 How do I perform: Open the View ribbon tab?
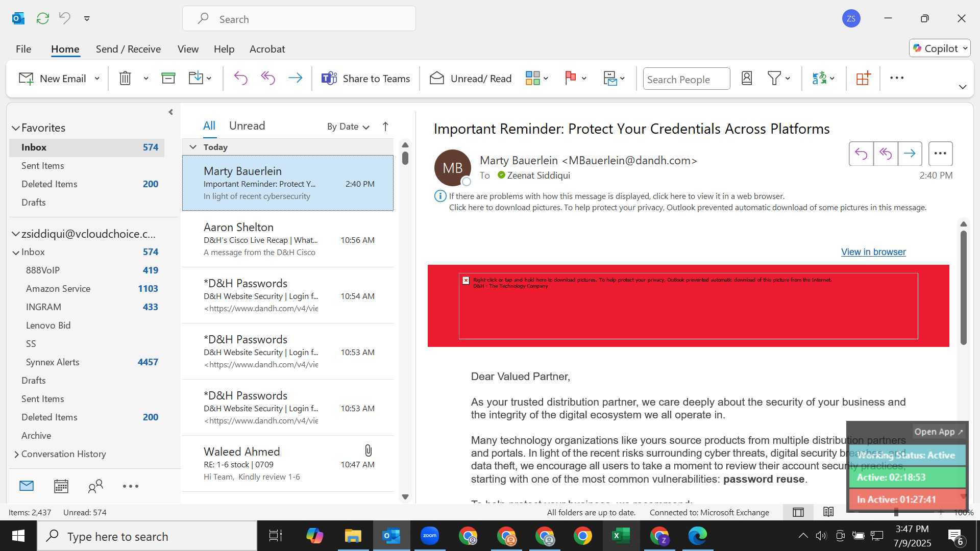[188, 49]
